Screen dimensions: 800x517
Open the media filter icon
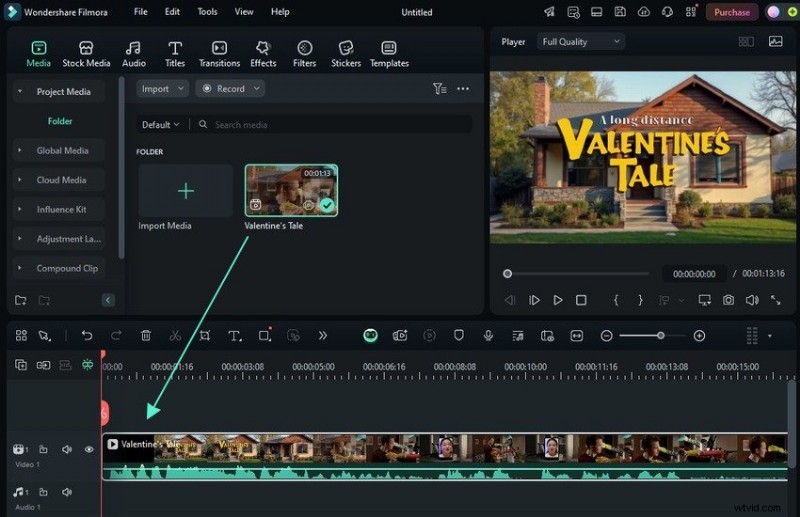pyautogui.click(x=440, y=89)
